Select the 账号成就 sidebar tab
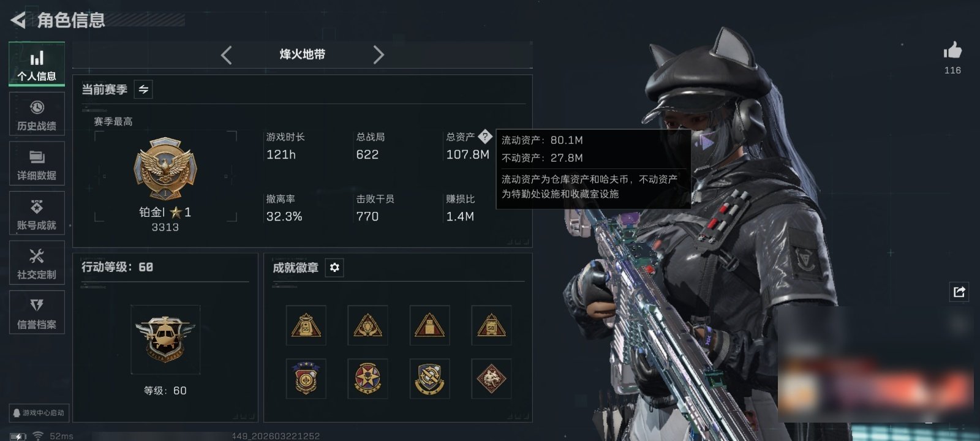 click(x=37, y=214)
